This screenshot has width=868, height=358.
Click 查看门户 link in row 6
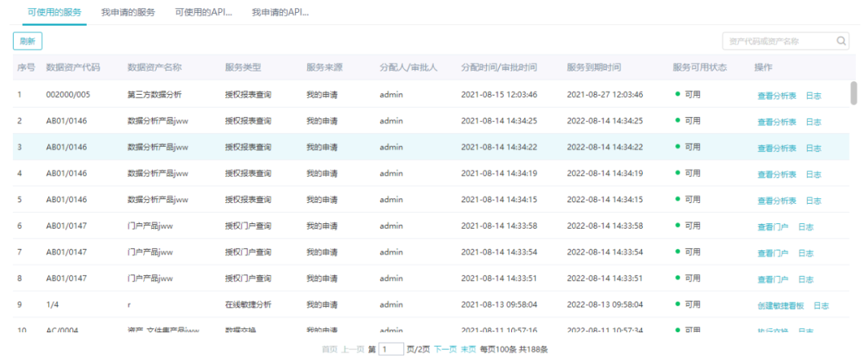pyautogui.click(x=772, y=227)
